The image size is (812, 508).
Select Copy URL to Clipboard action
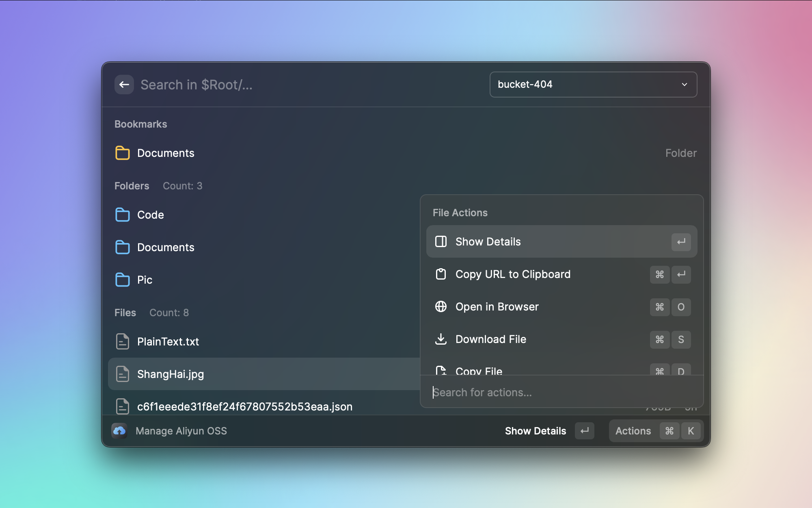[512, 274]
